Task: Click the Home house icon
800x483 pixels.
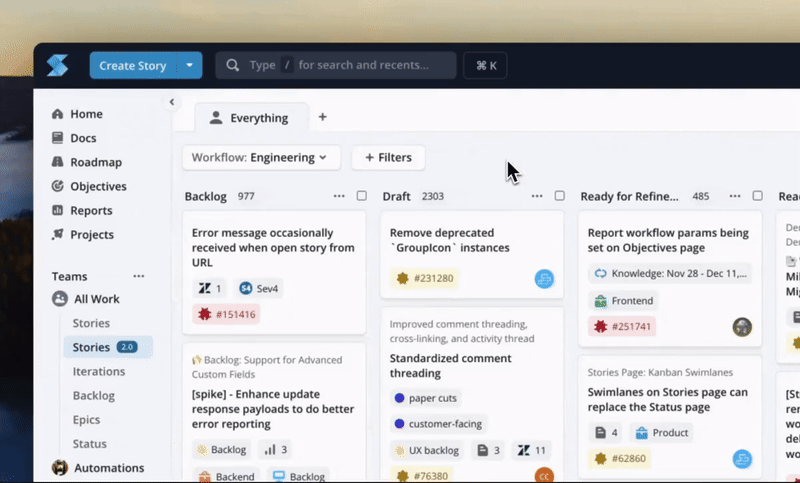Action: point(57,114)
